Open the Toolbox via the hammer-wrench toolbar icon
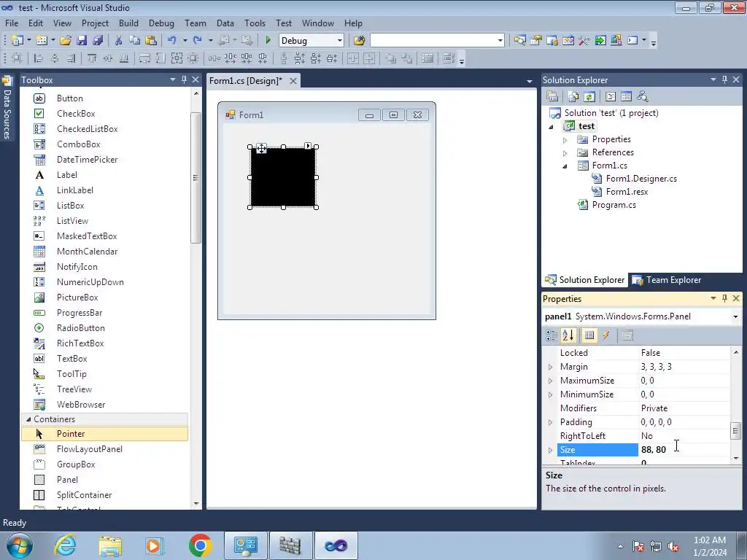The width and height of the screenshot is (747, 560). click(x=584, y=41)
